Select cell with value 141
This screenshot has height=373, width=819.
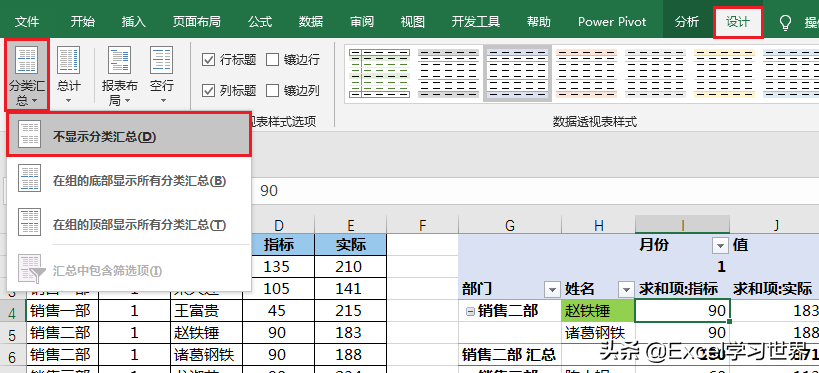(350, 289)
